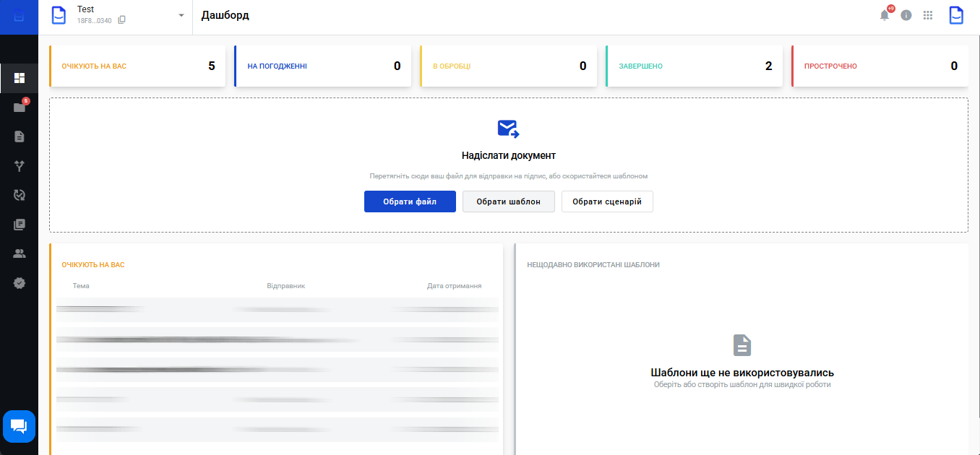Screen dimensions: 980x455
Task: Open the chat support bubble
Action: 19,426
